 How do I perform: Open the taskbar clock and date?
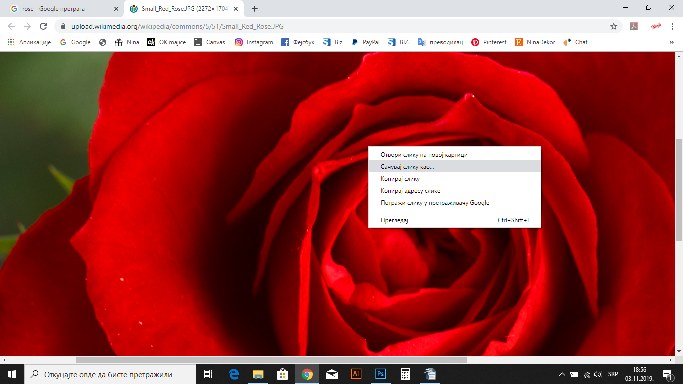pos(639,374)
